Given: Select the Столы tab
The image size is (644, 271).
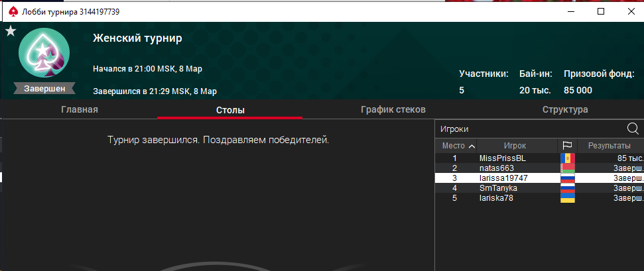Looking at the screenshot, I should click(230, 110).
